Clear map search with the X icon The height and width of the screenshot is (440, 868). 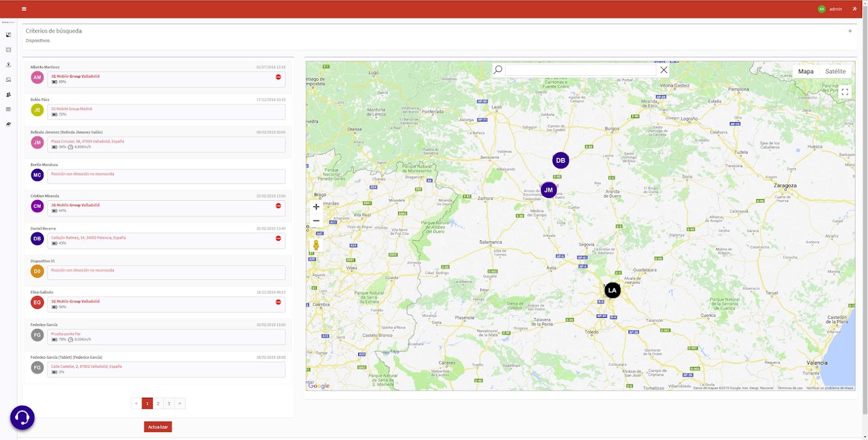pyautogui.click(x=664, y=70)
